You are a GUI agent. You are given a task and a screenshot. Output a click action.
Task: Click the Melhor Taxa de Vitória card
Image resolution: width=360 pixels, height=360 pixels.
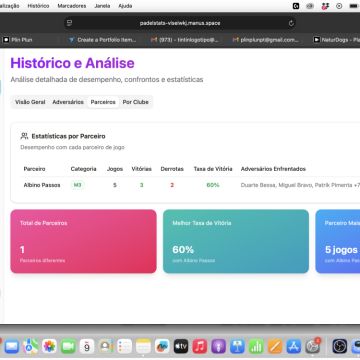click(x=236, y=241)
